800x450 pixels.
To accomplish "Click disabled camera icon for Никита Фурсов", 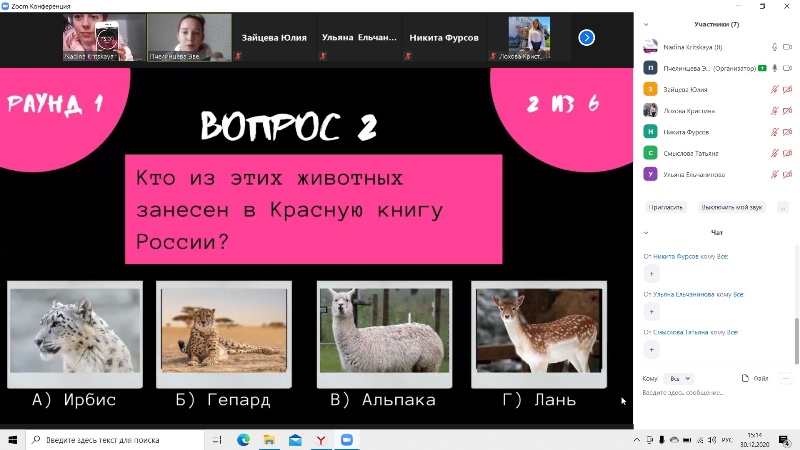I will pyautogui.click(x=789, y=131).
